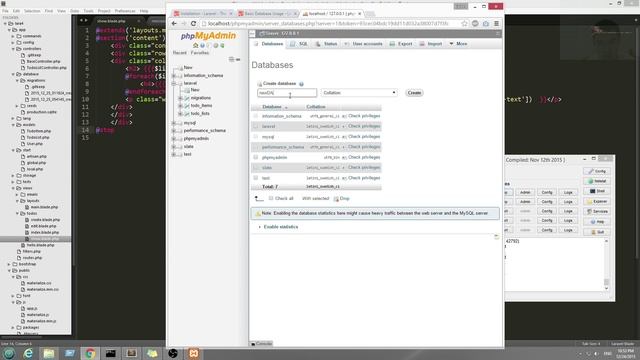The image size is (640, 360).
Task: Open the Import tab
Action: [x=431, y=44]
